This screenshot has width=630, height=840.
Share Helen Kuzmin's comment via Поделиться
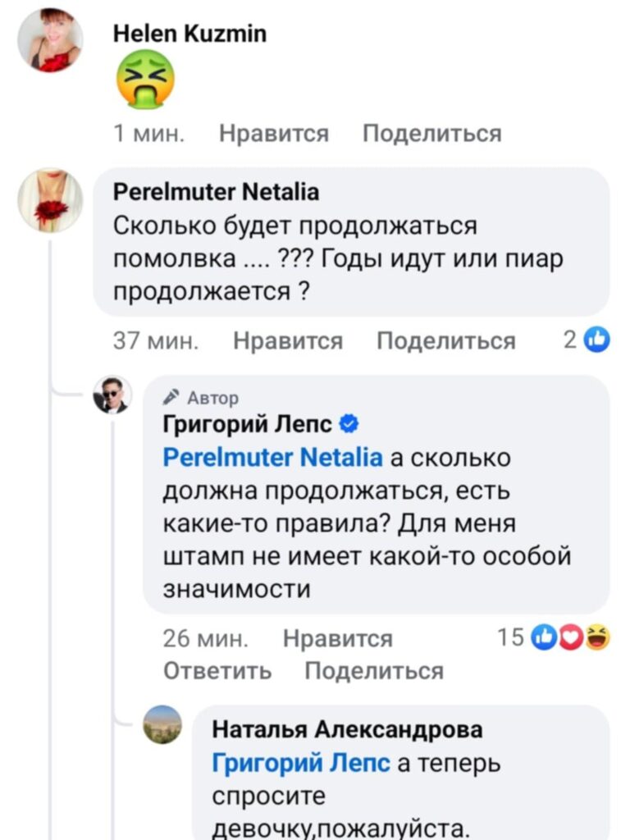[431, 133]
